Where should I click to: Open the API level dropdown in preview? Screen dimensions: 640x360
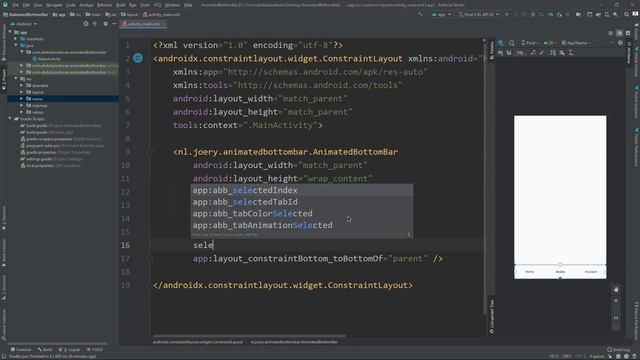550,43
